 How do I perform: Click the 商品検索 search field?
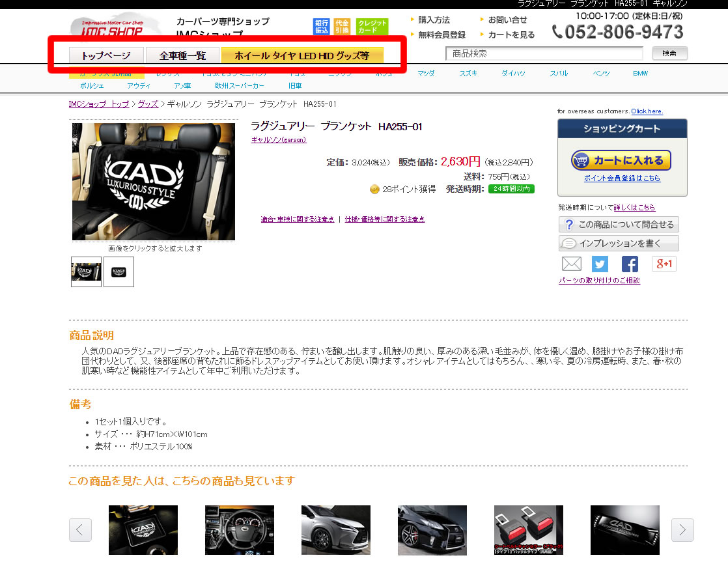[544, 53]
